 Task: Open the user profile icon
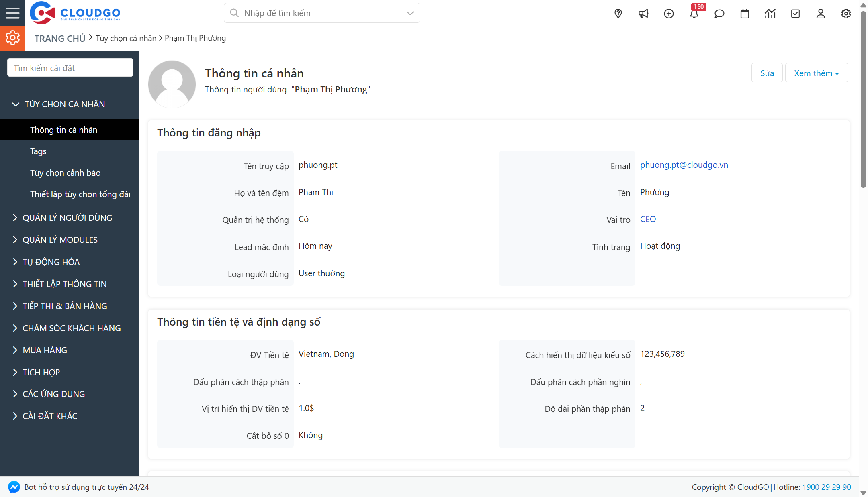821,13
